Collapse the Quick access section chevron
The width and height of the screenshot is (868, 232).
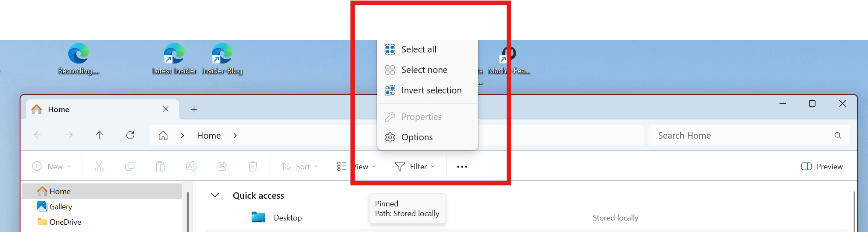click(215, 195)
